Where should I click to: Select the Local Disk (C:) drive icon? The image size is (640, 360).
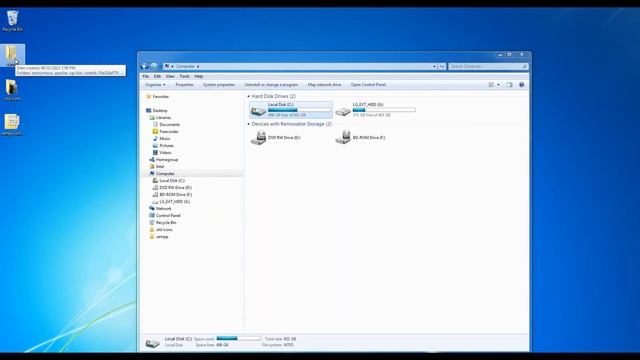point(258,110)
